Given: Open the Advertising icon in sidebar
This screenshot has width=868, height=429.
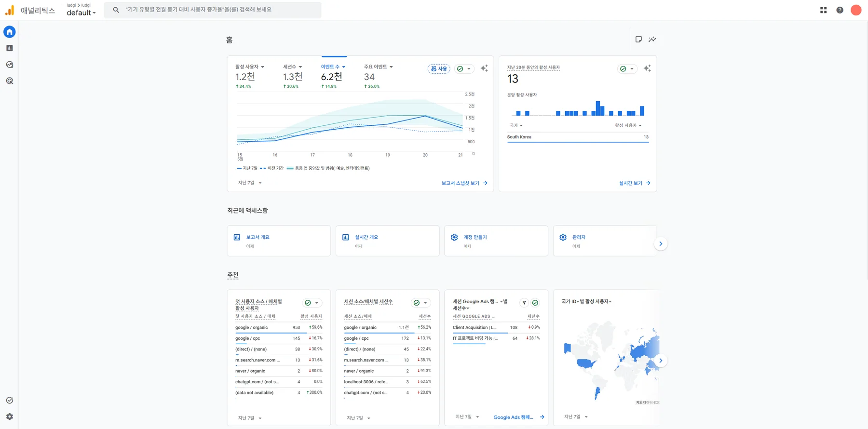Looking at the screenshot, I should (x=10, y=81).
